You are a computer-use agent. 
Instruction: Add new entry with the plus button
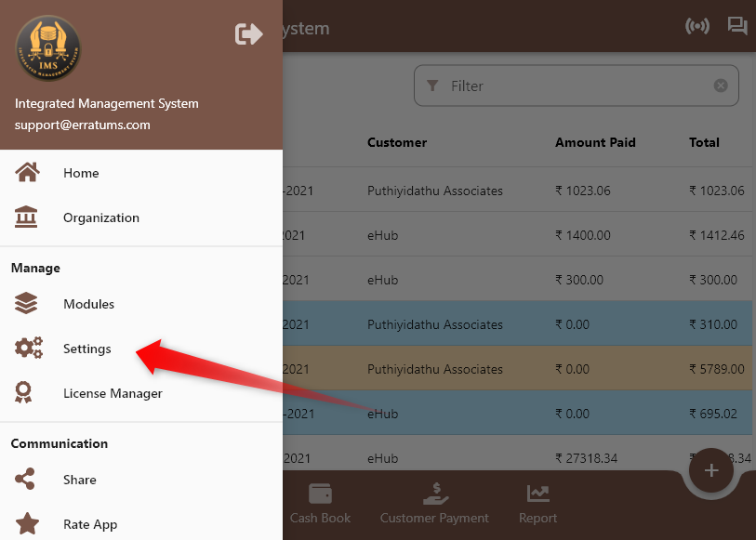[711, 470]
